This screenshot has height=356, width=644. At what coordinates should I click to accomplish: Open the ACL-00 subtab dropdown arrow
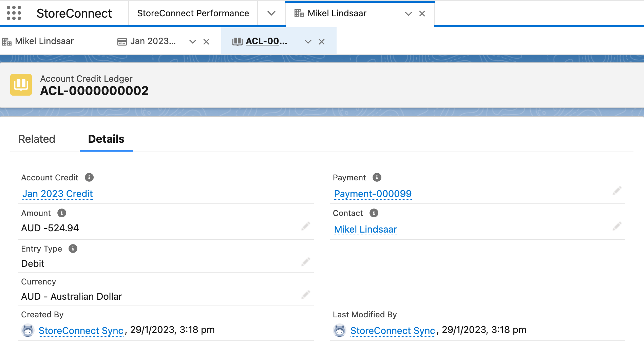tap(308, 41)
